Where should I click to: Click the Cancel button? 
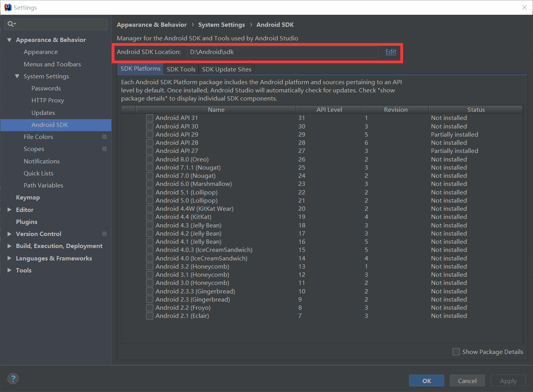coord(467,381)
